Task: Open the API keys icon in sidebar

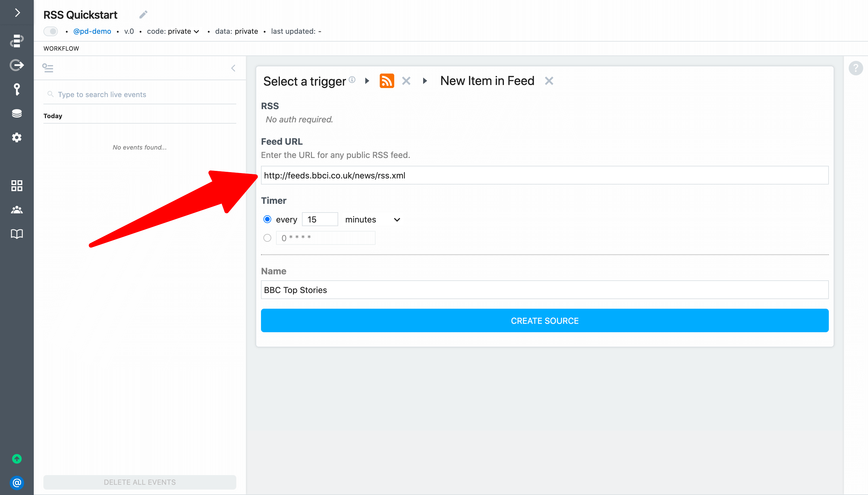Action: click(x=17, y=89)
